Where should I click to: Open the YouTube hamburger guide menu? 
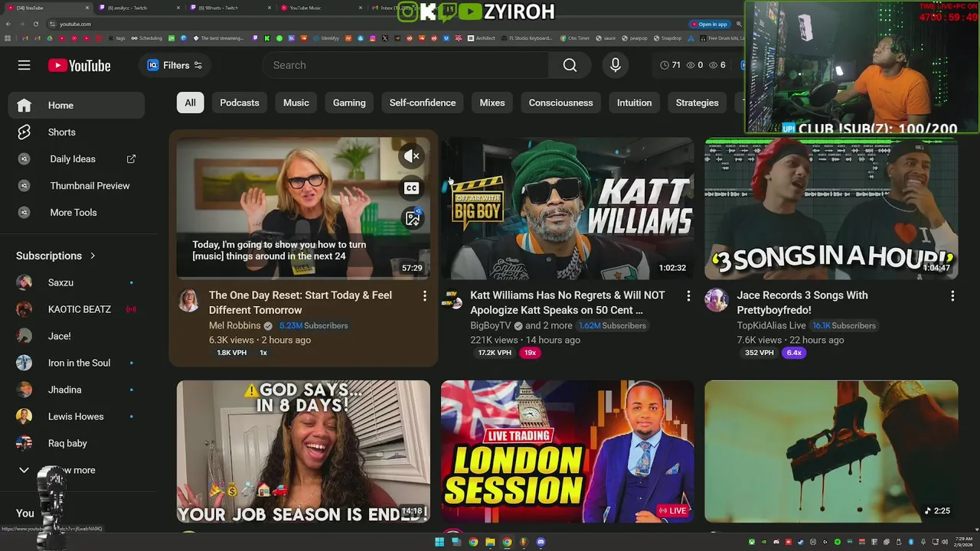tap(24, 65)
